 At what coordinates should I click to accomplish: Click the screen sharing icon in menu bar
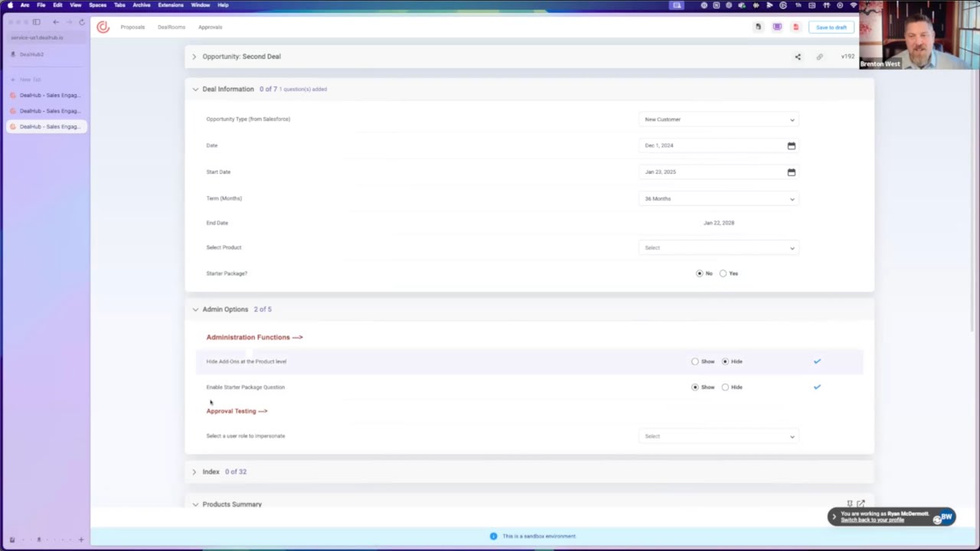tap(677, 5)
